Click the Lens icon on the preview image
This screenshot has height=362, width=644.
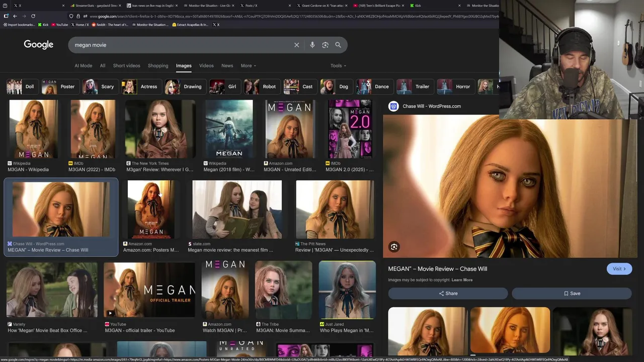(394, 247)
